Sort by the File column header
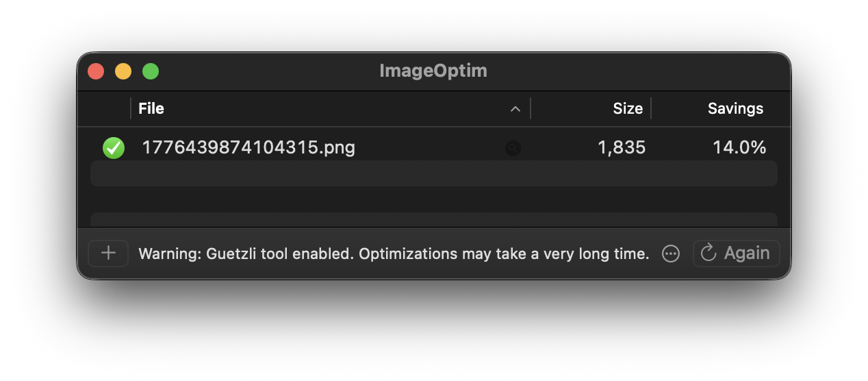The width and height of the screenshot is (868, 381). [151, 108]
